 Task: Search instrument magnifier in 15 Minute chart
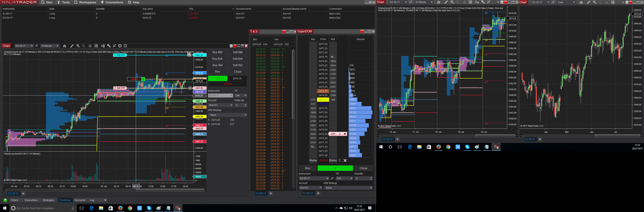[36, 46]
